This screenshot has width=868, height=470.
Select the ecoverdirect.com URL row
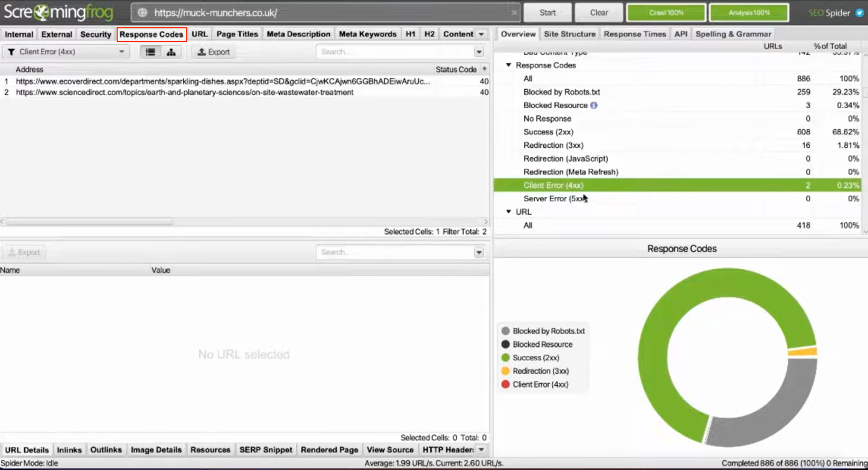pyautogui.click(x=245, y=81)
